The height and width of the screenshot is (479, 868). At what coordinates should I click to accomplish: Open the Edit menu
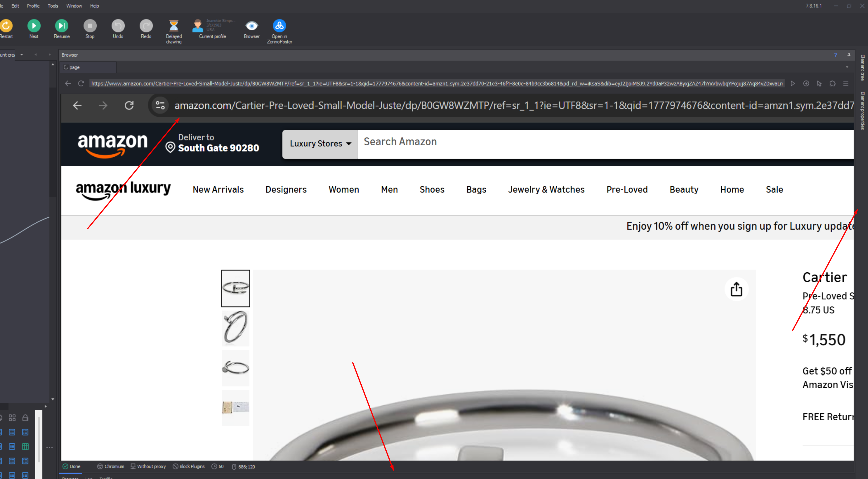click(15, 6)
